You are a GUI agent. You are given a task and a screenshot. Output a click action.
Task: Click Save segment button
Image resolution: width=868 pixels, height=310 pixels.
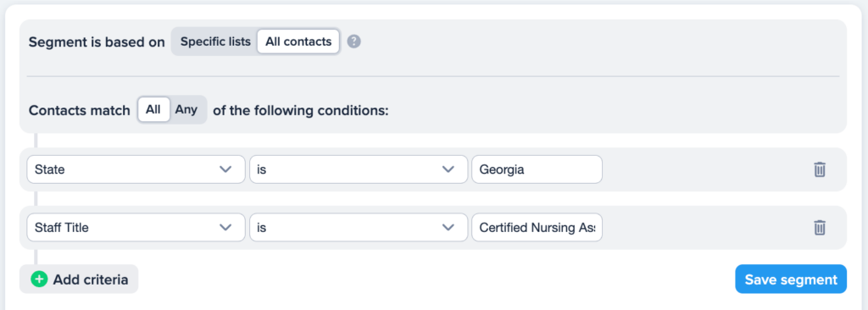click(x=791, y=279)
